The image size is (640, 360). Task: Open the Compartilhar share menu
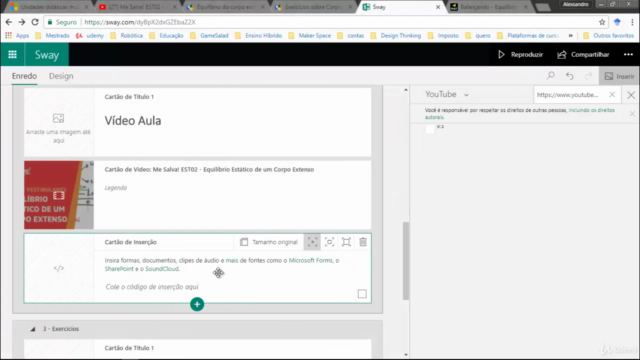coord(584,55)
